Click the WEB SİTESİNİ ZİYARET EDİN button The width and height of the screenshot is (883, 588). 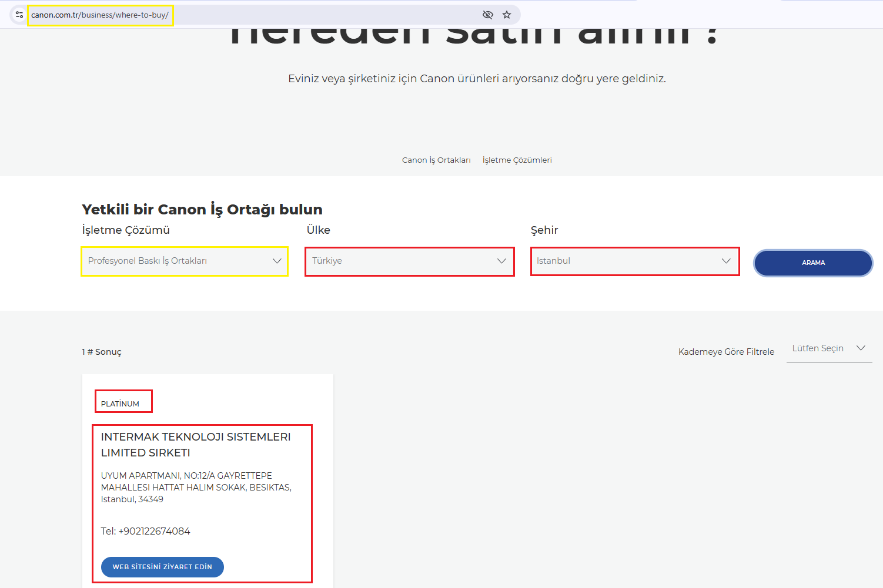162,567
